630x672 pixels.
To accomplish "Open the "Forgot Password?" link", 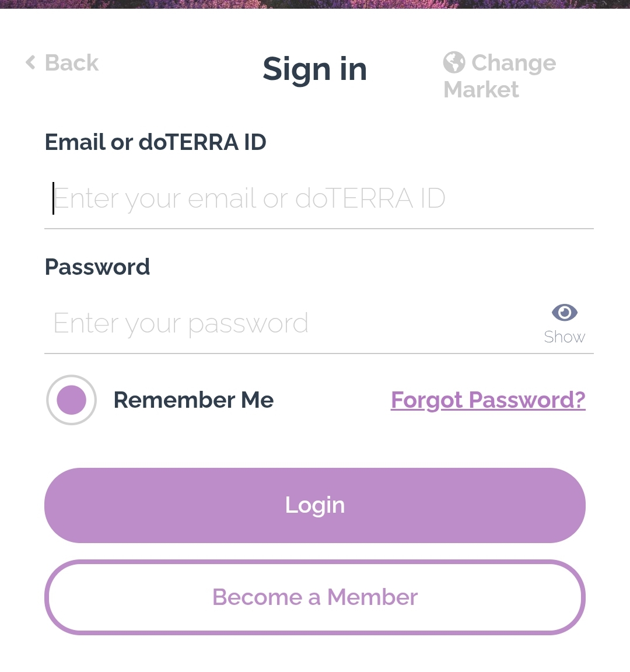I will 488,400.
